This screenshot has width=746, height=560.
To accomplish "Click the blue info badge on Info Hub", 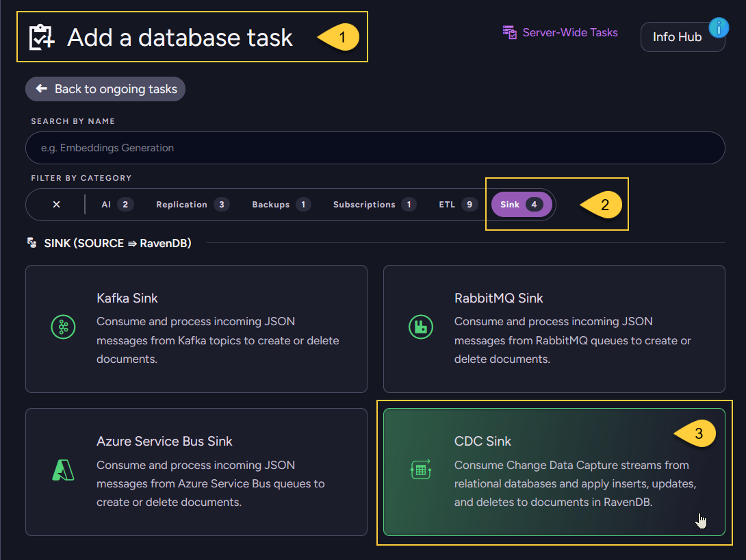I will pos(719,28).
